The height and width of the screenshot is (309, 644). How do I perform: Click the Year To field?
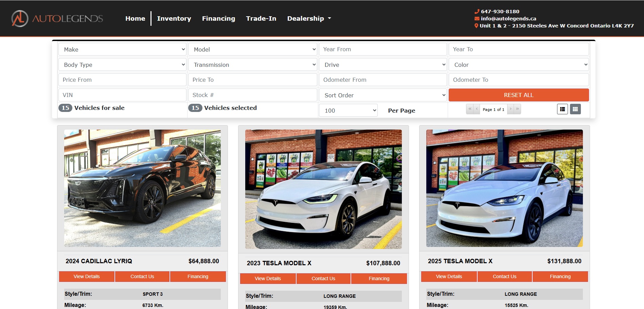coord(519,49)
